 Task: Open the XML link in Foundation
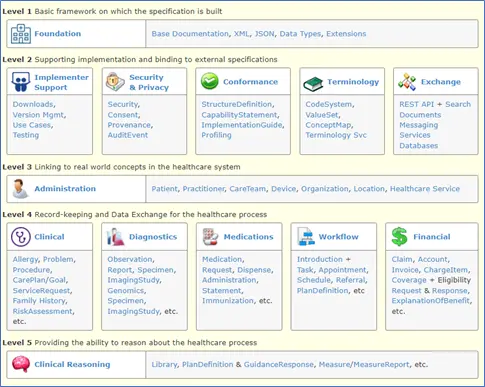point(241,34)
